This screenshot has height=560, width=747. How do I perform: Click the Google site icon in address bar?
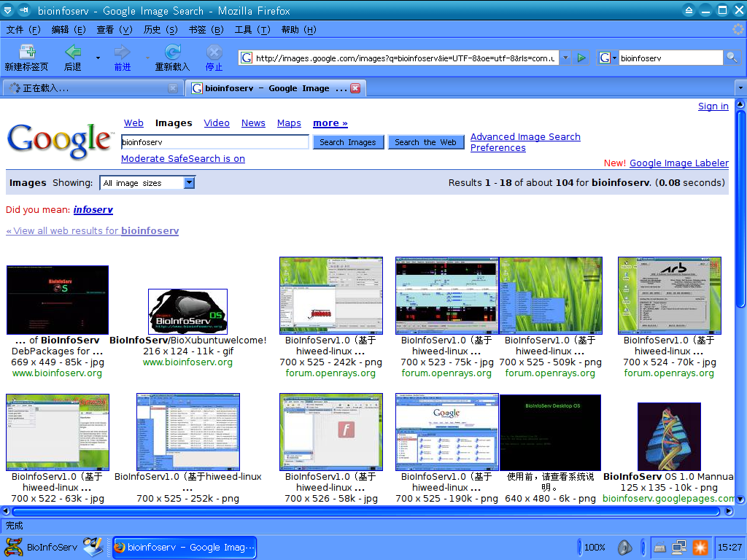[247, 58]
